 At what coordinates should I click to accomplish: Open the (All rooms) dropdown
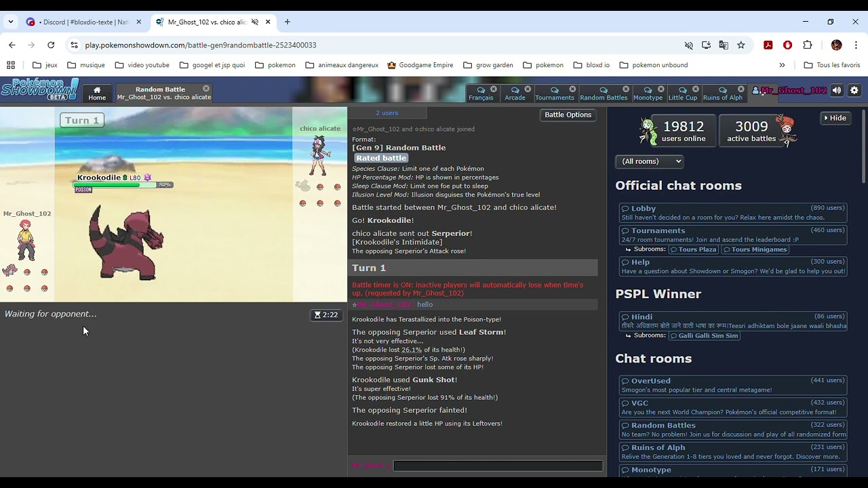point(649,161)
